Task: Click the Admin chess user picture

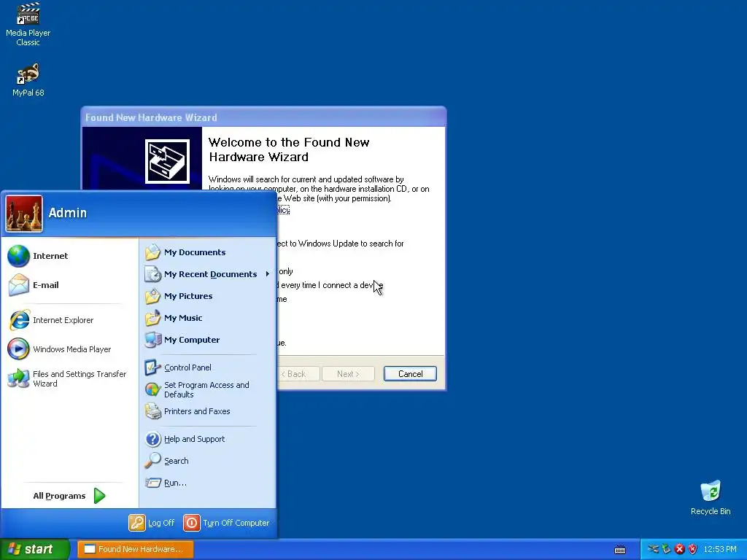Action: tap(24, 214)
